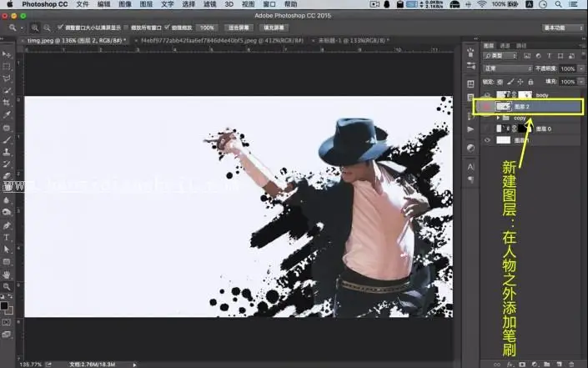The width and height of the screenshot is (588, 368).
Task: Open the 图层 menu
Action: coord(146,4)
